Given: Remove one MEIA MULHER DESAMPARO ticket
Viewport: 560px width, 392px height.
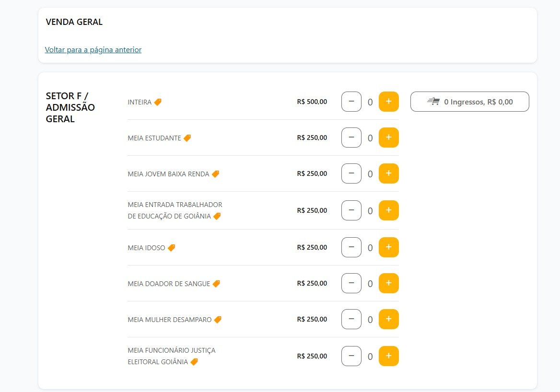Looking at the screenshot, I should (x=351, y=319).
